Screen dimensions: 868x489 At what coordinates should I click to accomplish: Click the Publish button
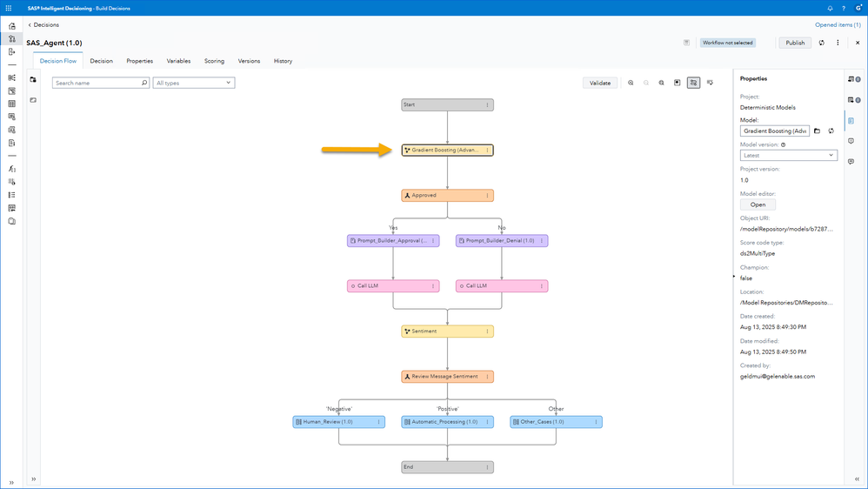tap(795, 43)
